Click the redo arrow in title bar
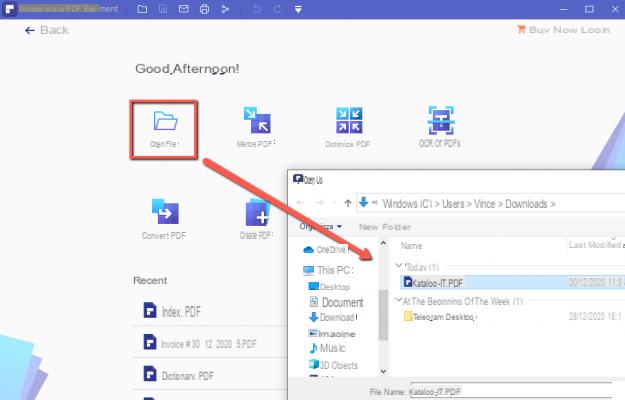This screenshot has width=625, height=400. [277, 9]
